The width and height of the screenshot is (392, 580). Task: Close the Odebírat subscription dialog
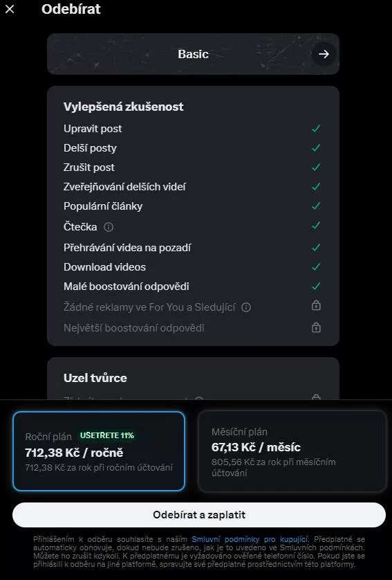(x=10, y=9)
